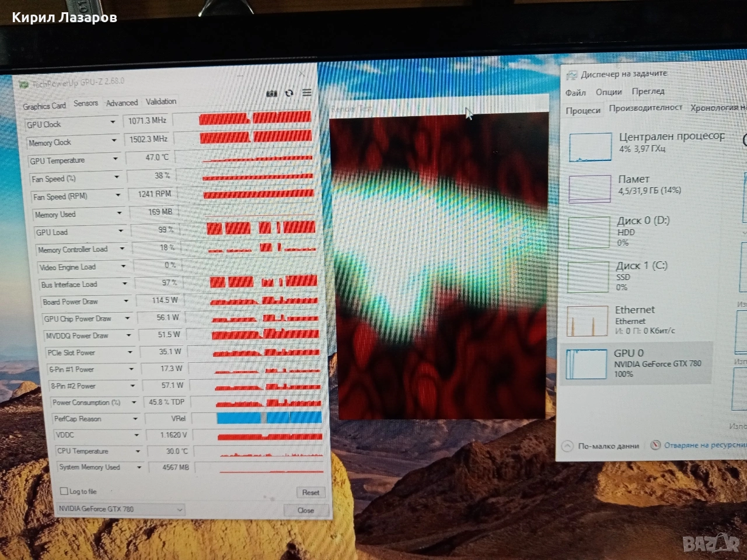Click the GPU-Z title bar app icon
The height and width of the screenshot is (560, 747).
click(x=24, y=85)
